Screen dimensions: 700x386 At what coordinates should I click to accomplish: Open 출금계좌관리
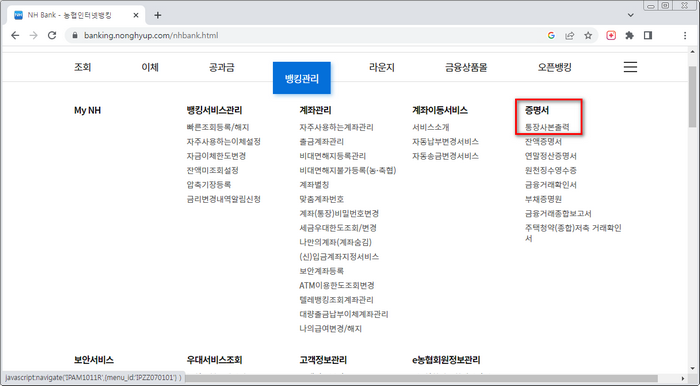[321, 141]
